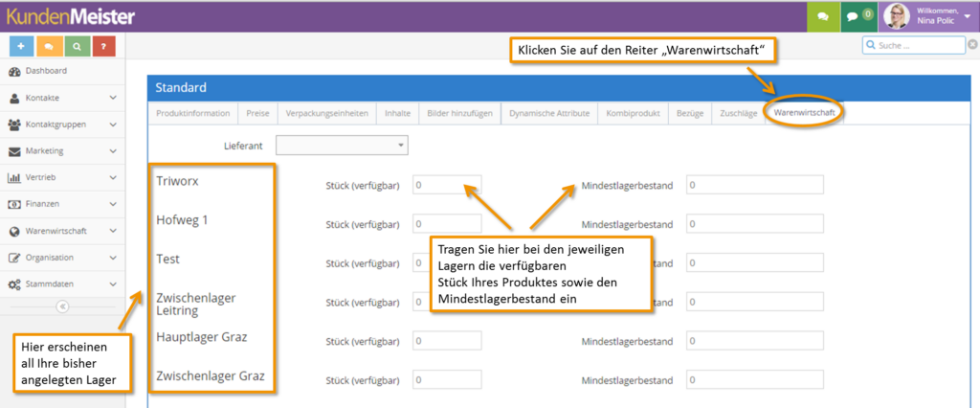Click the green magnifier search shortcut button

point(76,46)
